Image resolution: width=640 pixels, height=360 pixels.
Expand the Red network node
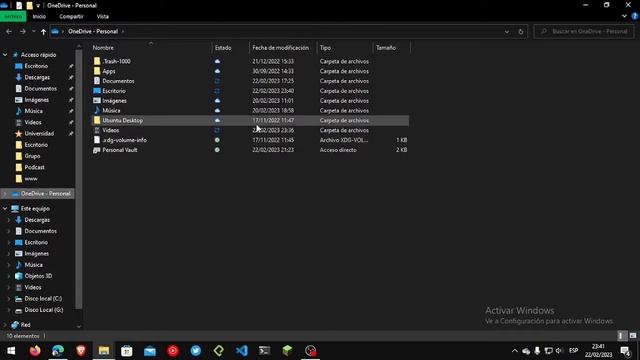(x=5, y=325)
